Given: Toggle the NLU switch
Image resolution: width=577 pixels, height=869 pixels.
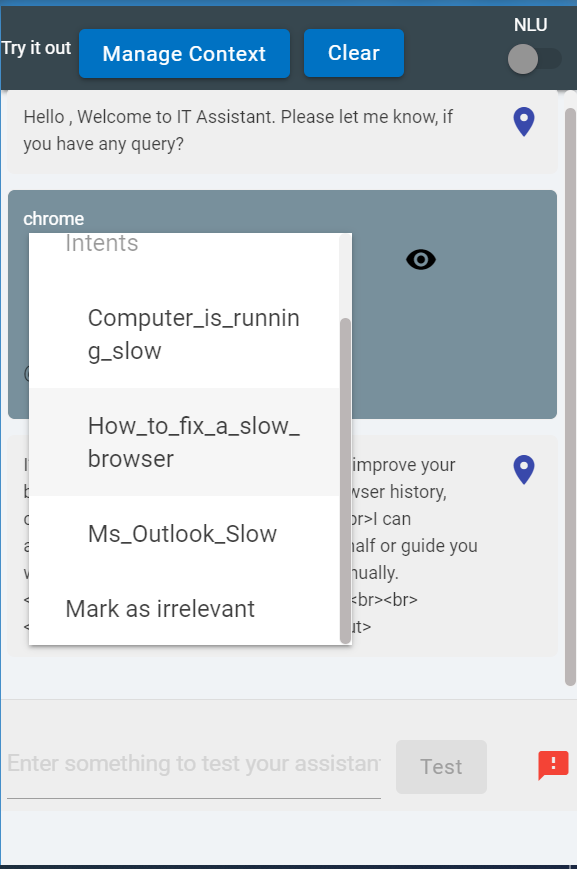Looking at the screenshot, I should [534, 59].
